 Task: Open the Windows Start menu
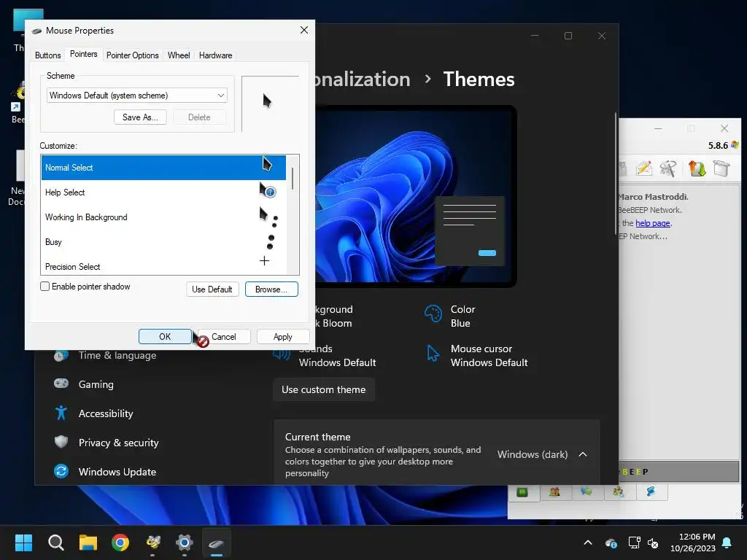tap(23, 542)
